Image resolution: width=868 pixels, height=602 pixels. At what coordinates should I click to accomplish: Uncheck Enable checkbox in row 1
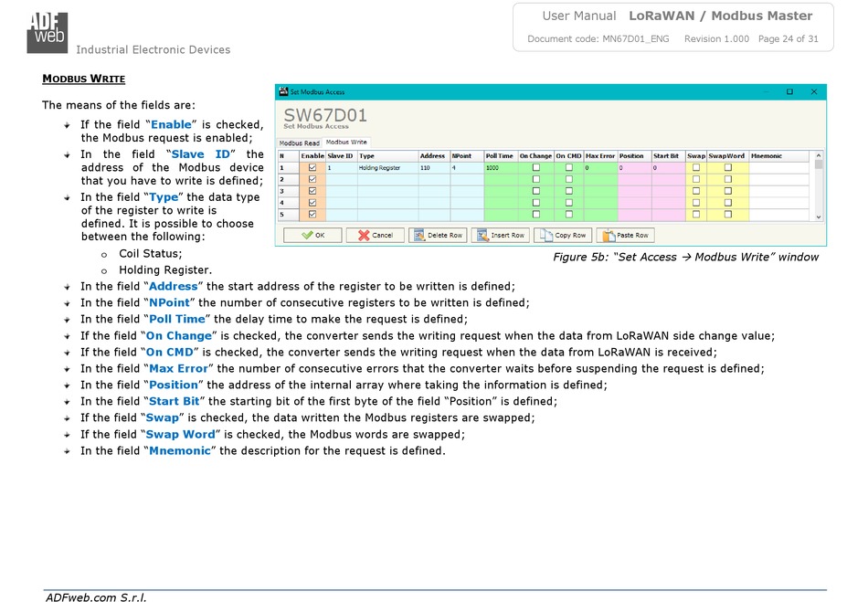tap(312, 168)
